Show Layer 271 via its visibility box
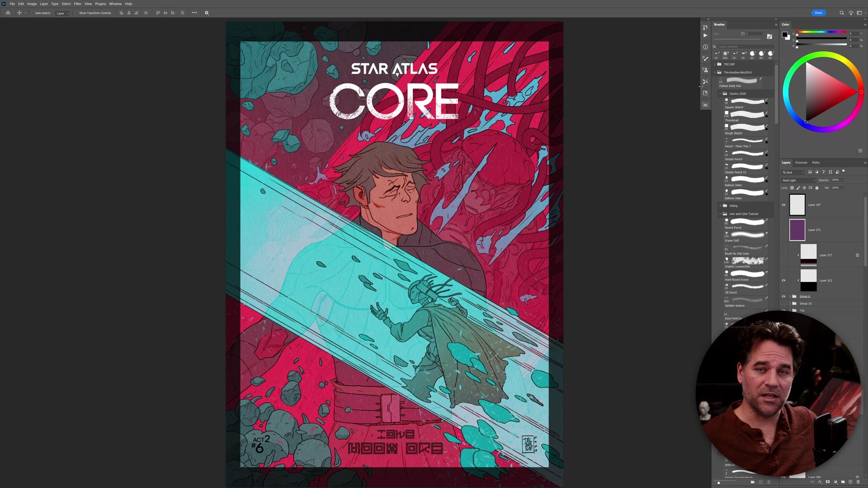 point(784,230)
